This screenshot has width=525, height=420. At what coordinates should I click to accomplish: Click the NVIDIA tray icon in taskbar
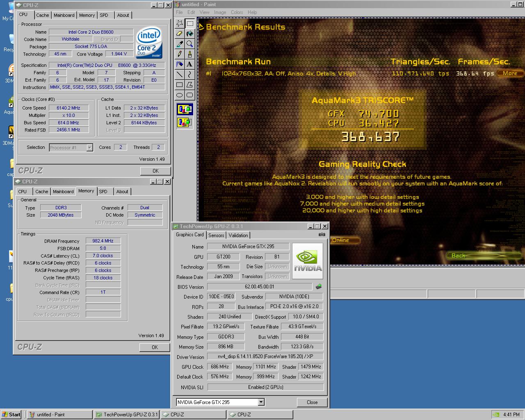tap(496, 415)
